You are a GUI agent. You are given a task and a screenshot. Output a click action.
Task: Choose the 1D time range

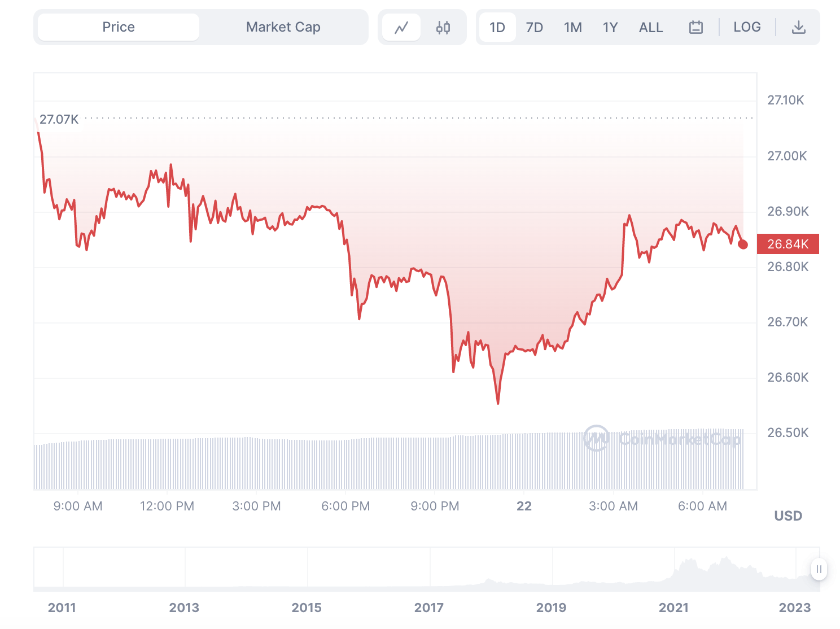point(497,27)
